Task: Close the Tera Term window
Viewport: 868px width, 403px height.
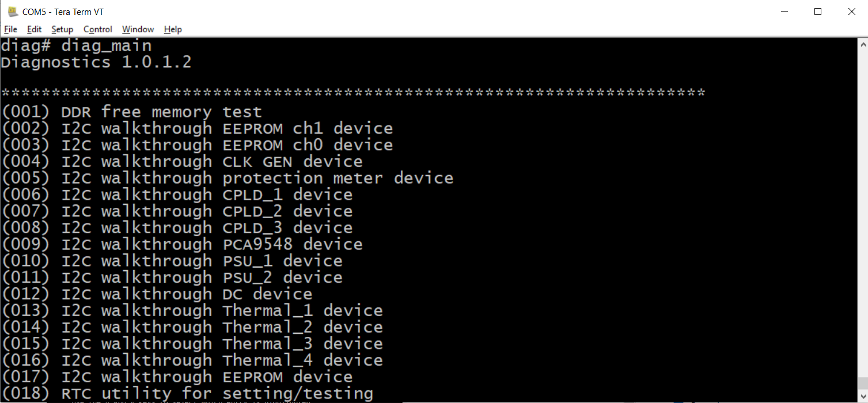Action: pyautogui.click(x=851, y=12)
